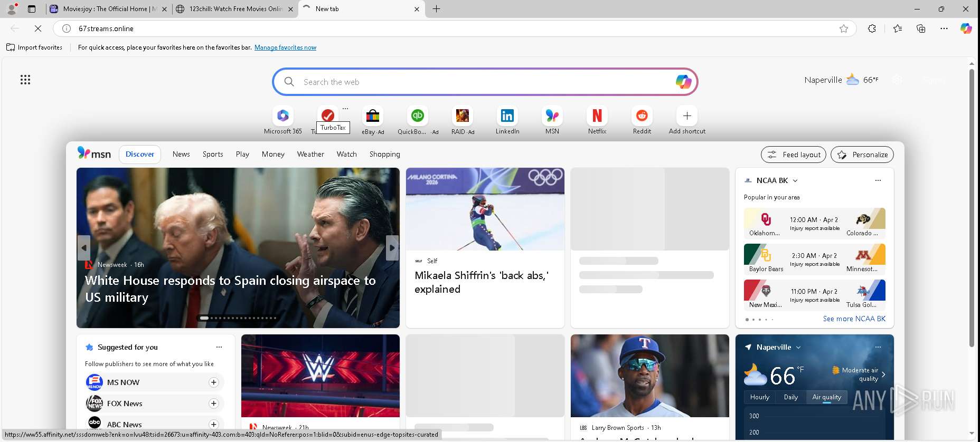Select the Hourly weather tab
980x442 pixels.
coord(760,397)
